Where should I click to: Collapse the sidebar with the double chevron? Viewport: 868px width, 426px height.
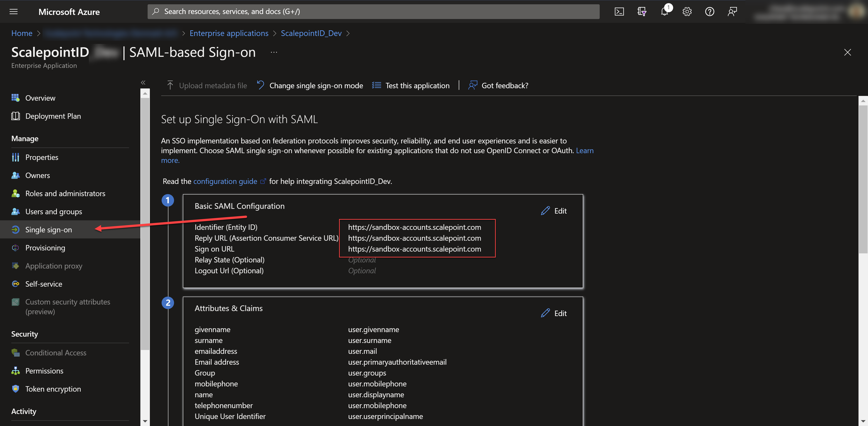[143, 82]
